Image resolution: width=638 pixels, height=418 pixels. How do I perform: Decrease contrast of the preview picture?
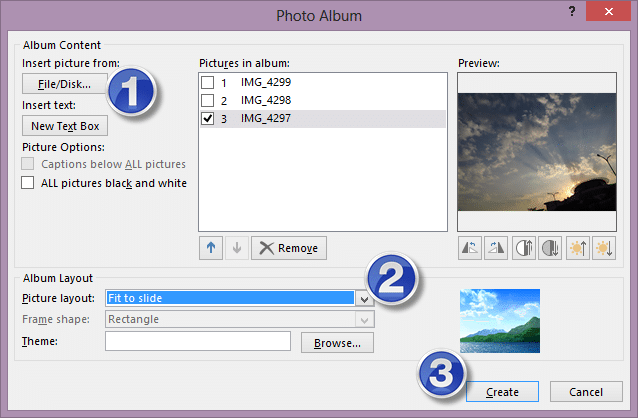(x=550, y=249)
